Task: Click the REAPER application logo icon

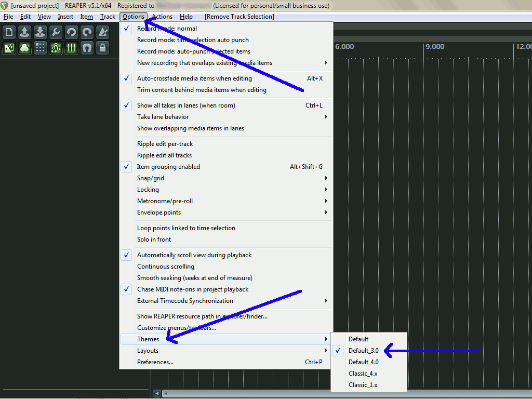Action: (x=4, y=5)
